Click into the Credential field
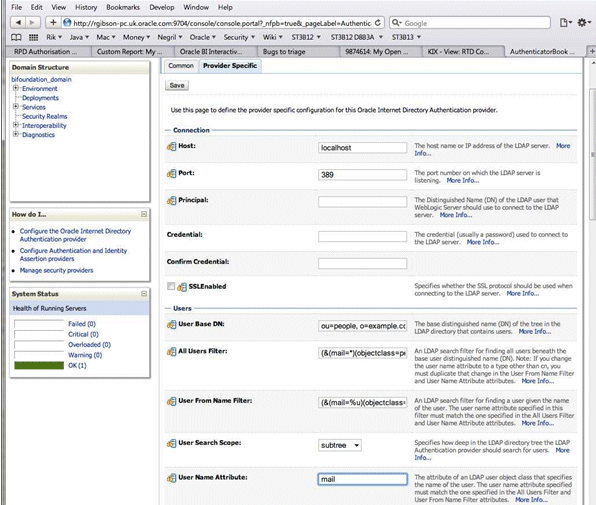596x505 pixels. click(362, 236)
